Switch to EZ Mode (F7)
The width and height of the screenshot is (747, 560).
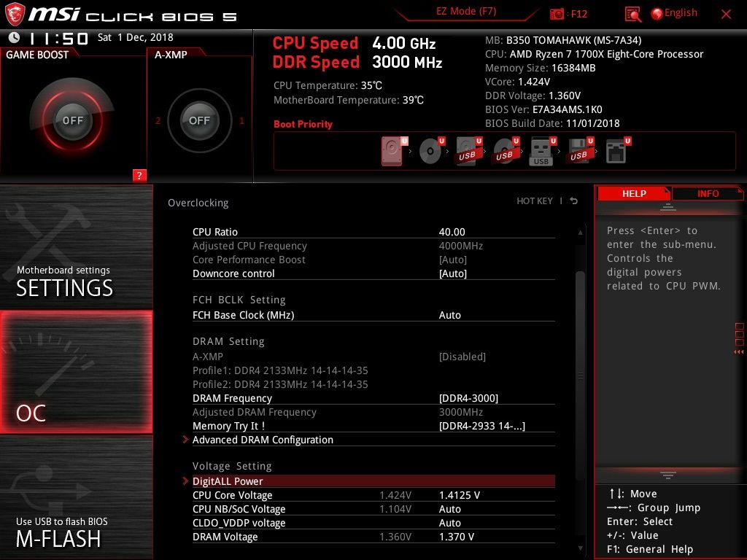[x=466, y=12]
